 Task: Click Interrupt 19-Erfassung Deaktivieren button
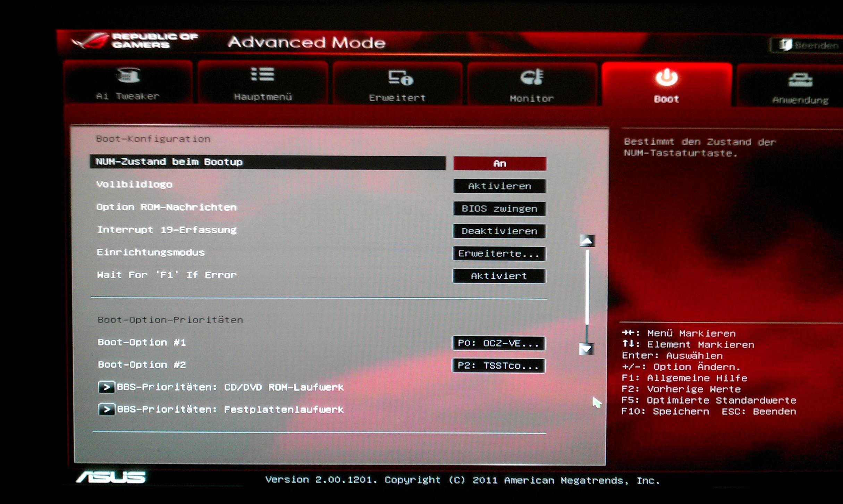point(499,231)
